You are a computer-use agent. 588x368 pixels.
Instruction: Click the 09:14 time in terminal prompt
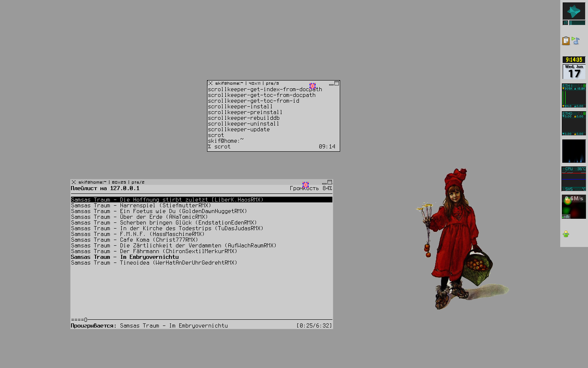(327, 146)
